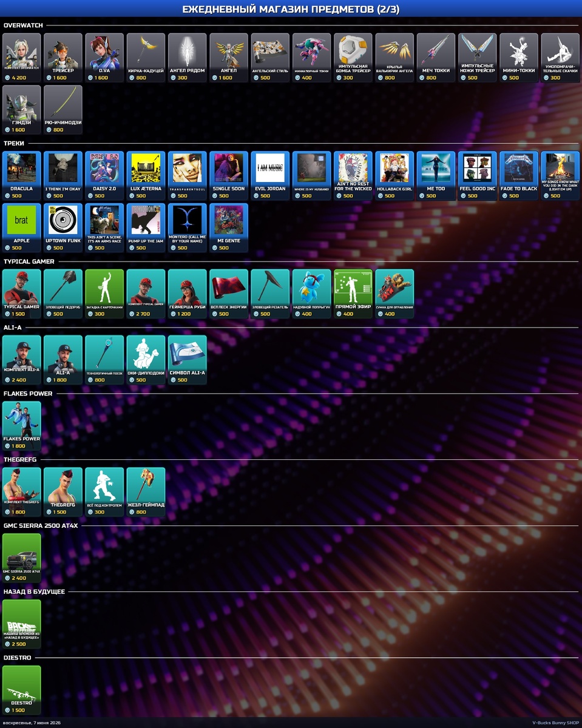The image size is (582, 728).
Task: Open the Трейсер outfit card
Action: (63, 58)
